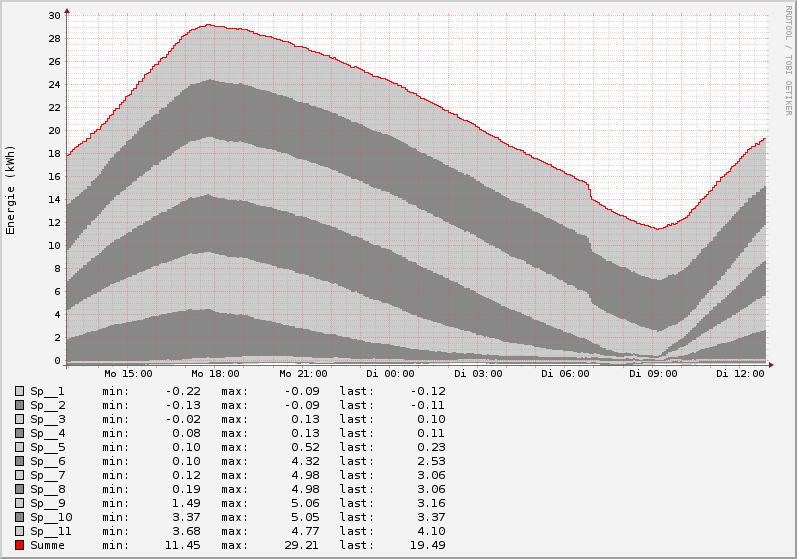Image resolution: width=797 pixels, height=559 pixels.
Task: Select the Sp__6 legend swatch
Action: coord(19,461)
